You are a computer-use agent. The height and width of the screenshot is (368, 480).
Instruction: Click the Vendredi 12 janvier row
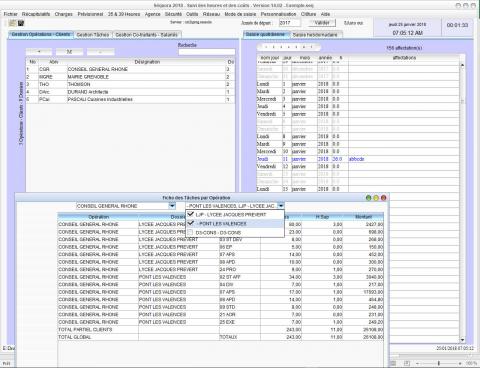tap(358, 166)
